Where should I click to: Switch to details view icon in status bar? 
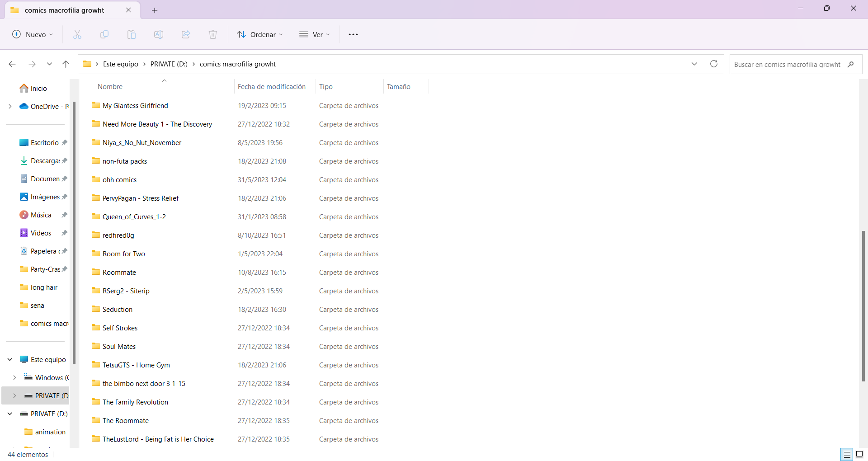847,454
